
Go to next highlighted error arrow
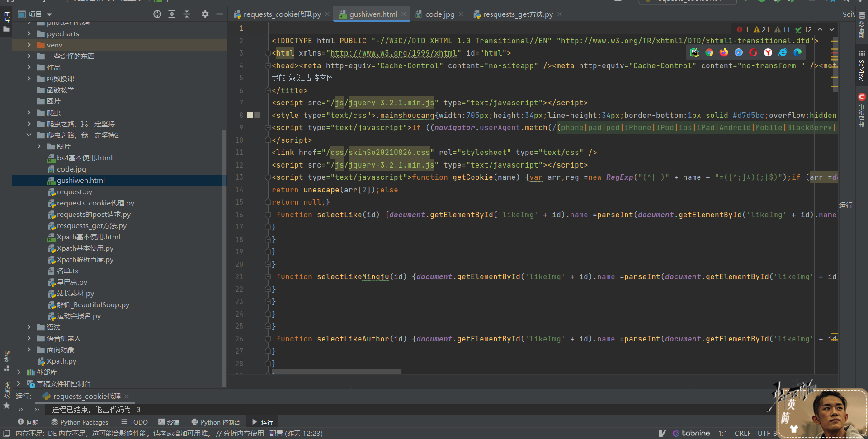click(832, 29)
